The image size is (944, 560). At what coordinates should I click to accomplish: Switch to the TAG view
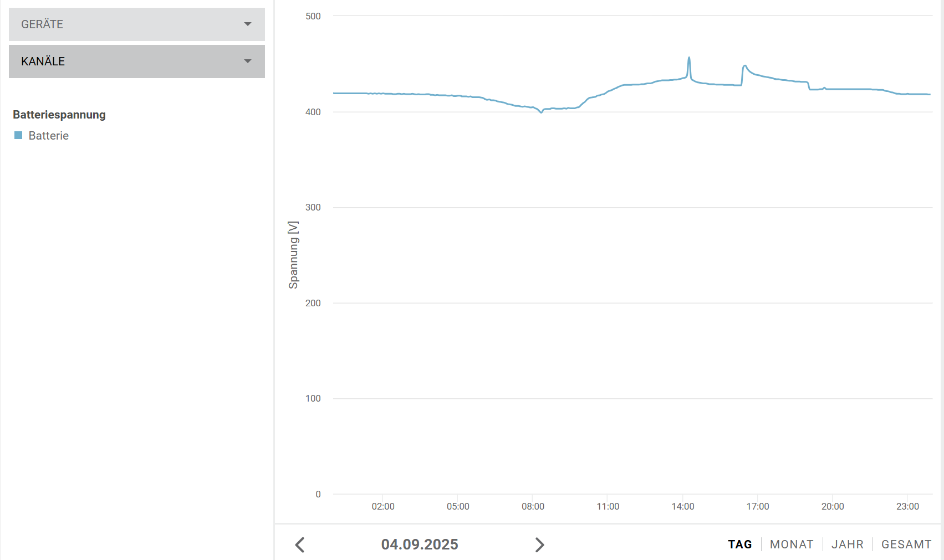[739, 544]
